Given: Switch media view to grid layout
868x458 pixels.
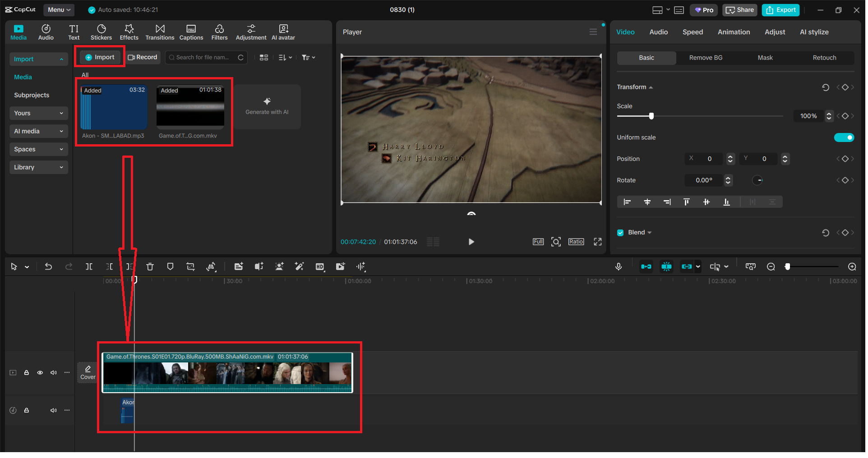Looking at the screenshot, I should pos(264,58).
